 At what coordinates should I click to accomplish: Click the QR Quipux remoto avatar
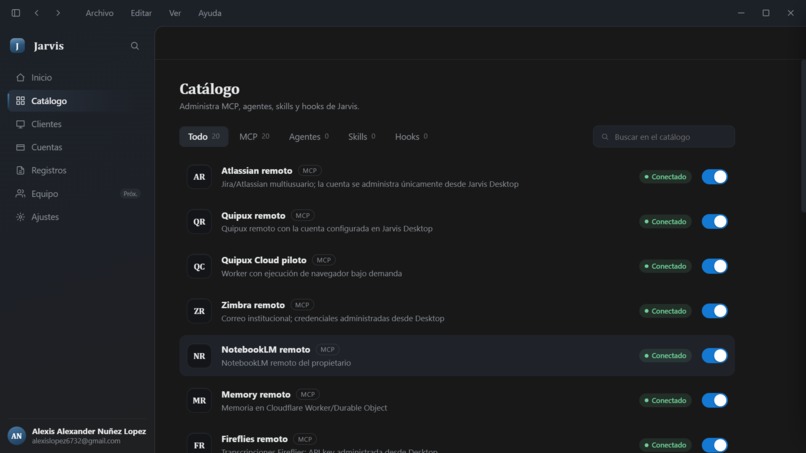(199, 222)
